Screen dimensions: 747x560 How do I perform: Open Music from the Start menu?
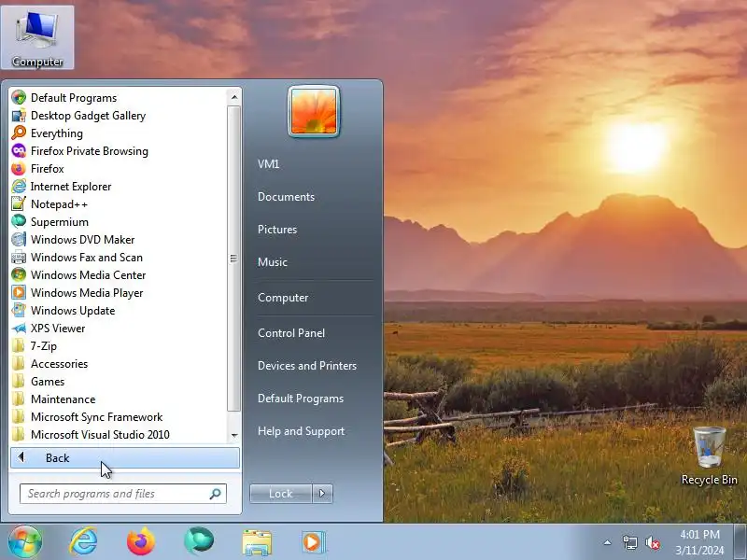[272, 262]
